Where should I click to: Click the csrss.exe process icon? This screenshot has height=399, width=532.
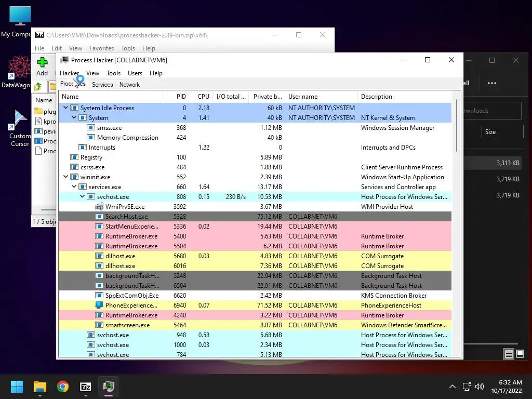(x=74, y=167)
